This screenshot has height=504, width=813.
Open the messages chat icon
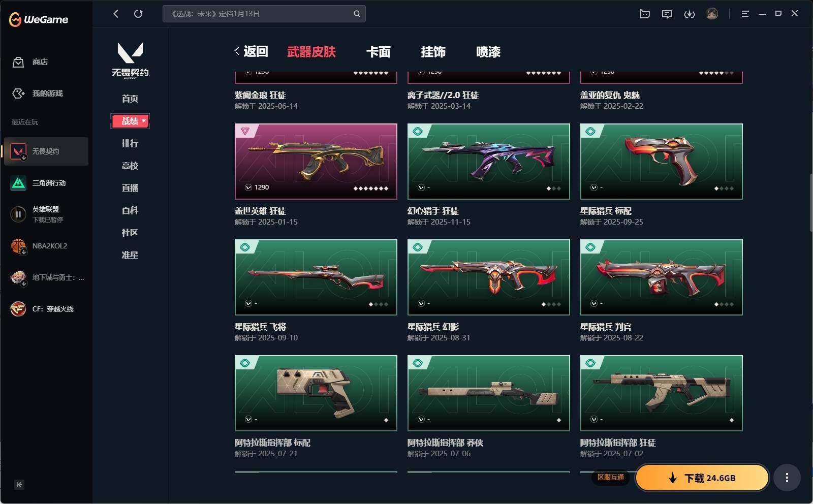[x=667, y=14]
